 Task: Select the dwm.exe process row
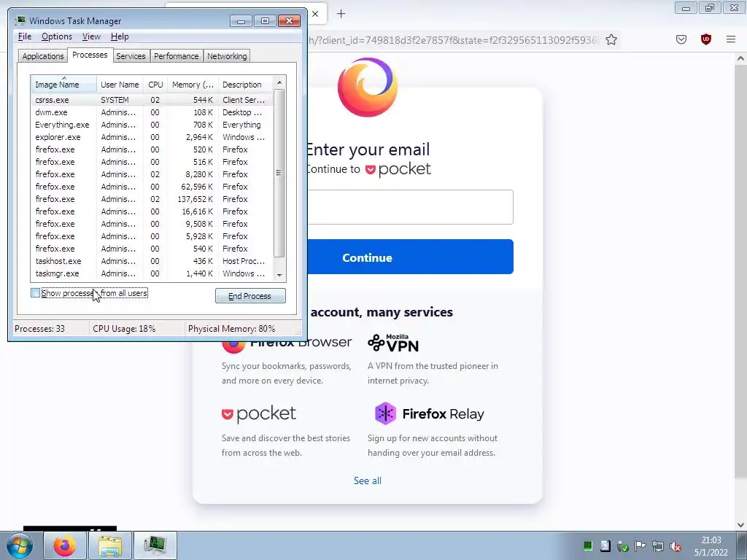click(x=152, y=112)
